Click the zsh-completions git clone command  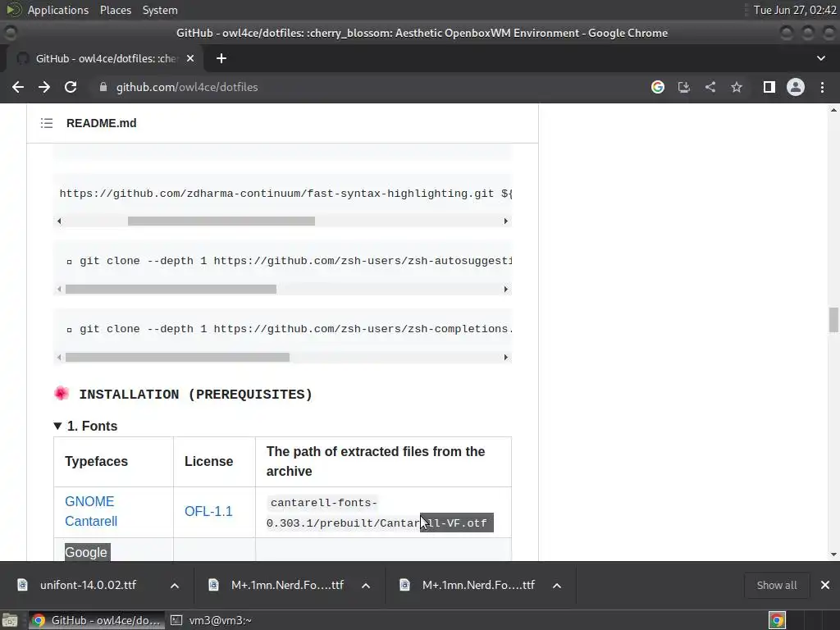point(295,329)
